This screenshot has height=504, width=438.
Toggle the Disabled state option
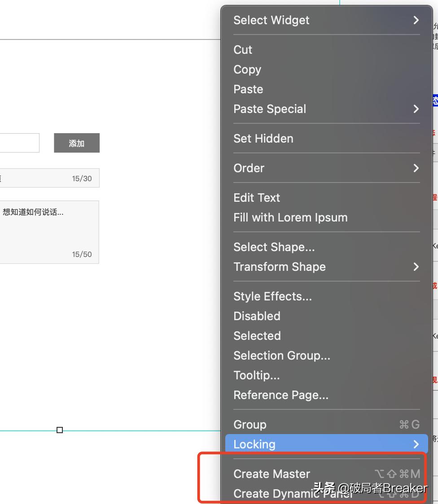tap(257, 316)
